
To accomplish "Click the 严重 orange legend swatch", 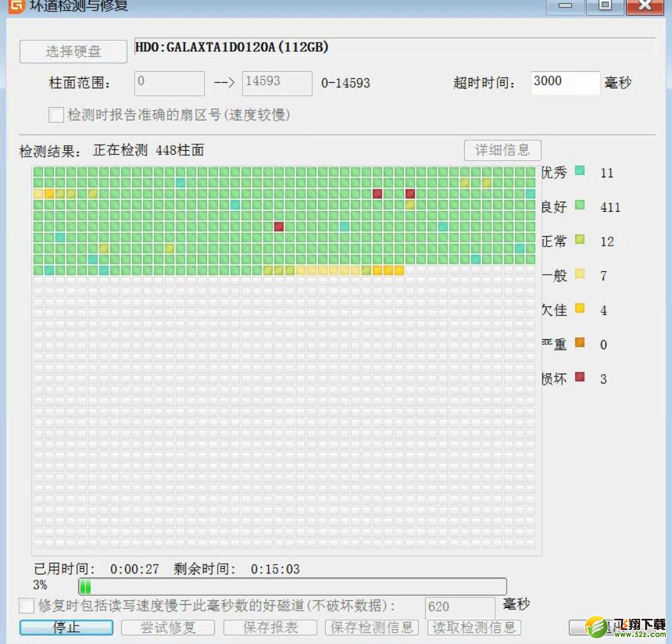I will click(x=580, y=342).
